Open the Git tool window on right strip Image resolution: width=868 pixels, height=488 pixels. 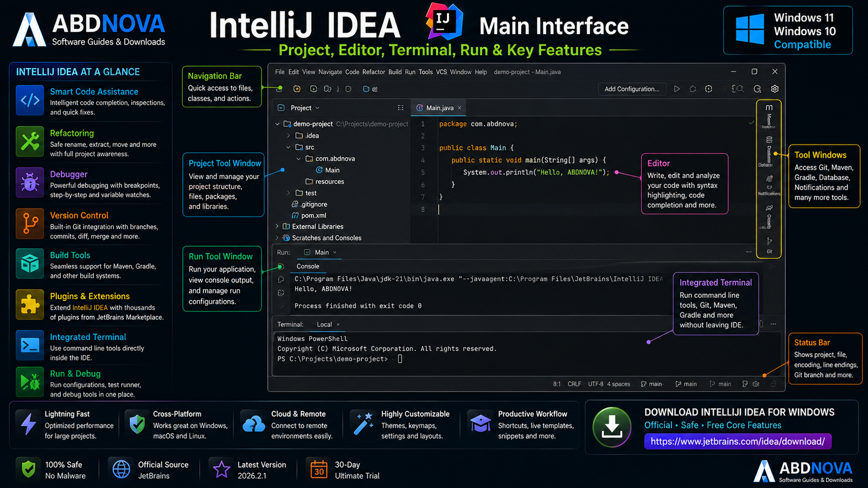point(769,245)
